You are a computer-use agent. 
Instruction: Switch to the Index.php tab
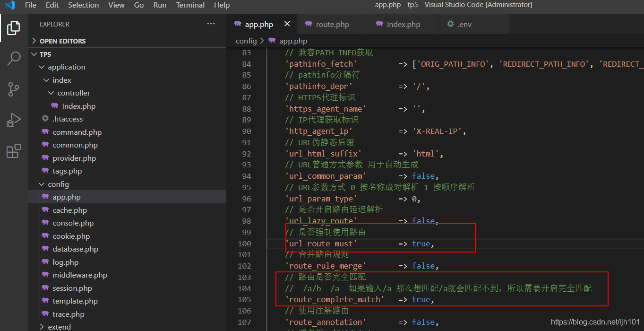[403, 24]
